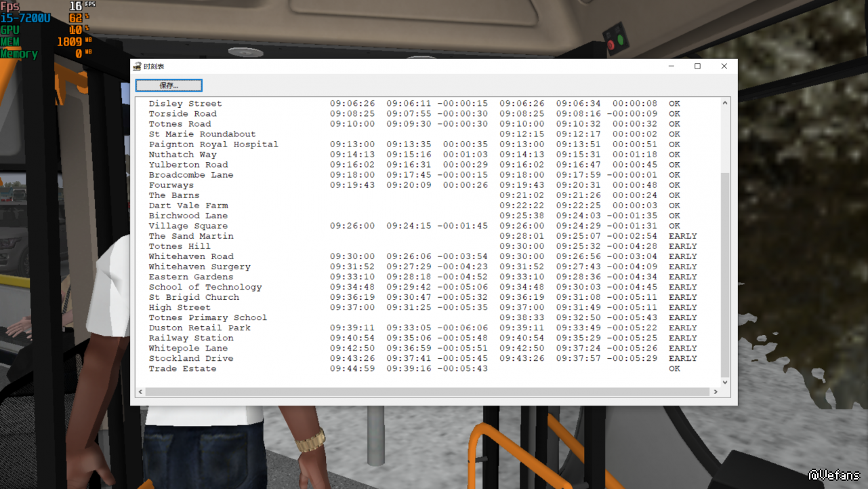Screen dimensions: 868x489
Task: Select the Disley Street stop name
Action: [185, 104]
